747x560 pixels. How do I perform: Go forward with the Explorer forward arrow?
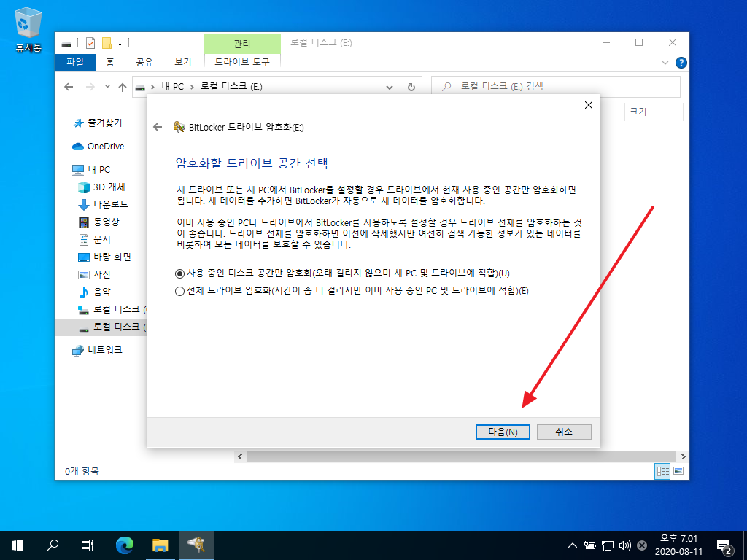click(x=90, y=87)
